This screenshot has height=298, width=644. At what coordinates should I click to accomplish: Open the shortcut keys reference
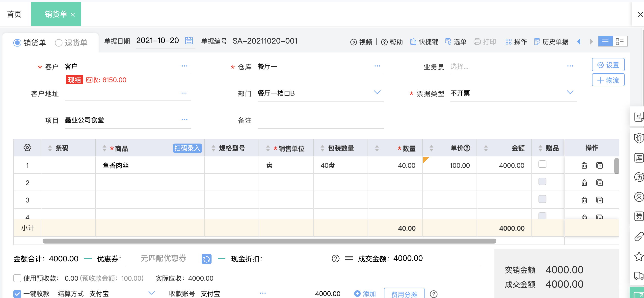[424, 42]
